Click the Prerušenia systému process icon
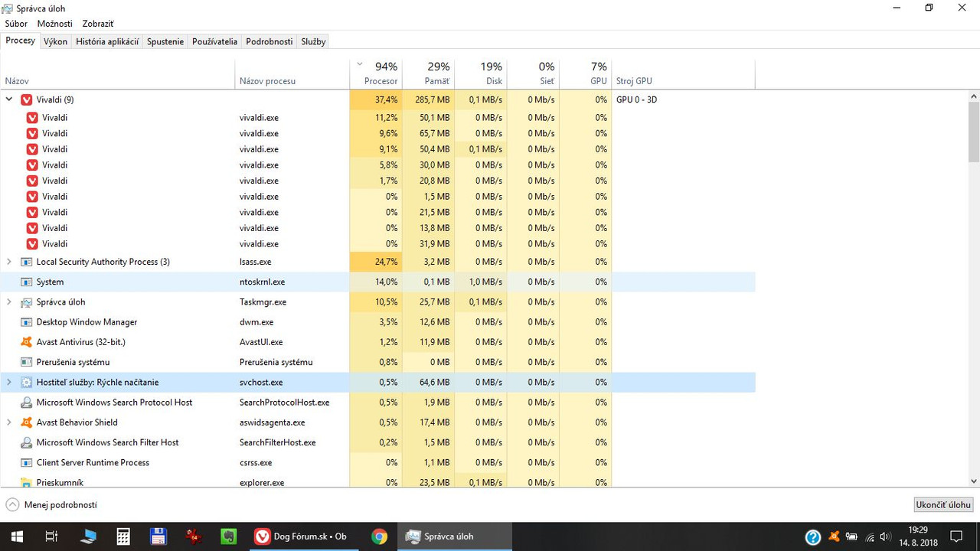Image resolution: width=980 pixels, height=551 pixels. 27,362
